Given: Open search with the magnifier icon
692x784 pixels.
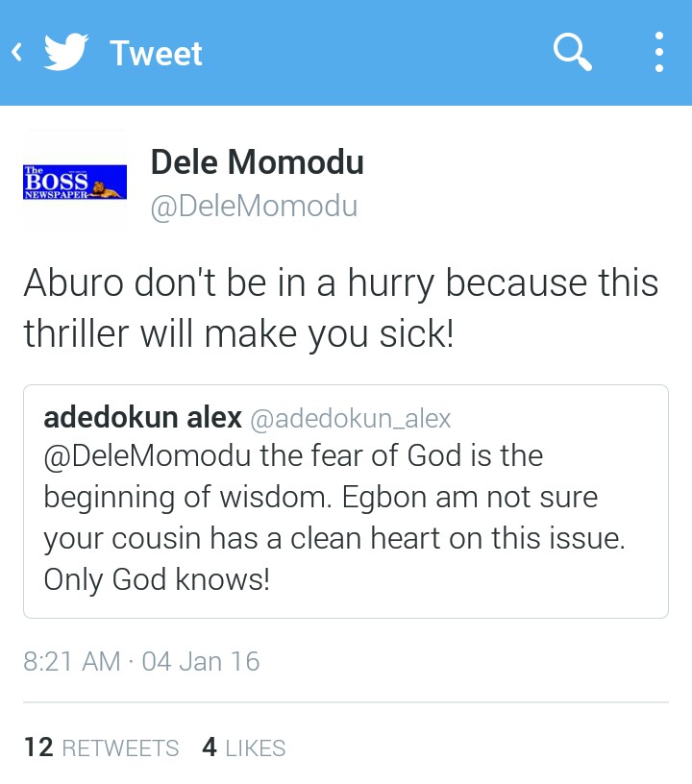Looking at the screenshot, I should 573,52.
